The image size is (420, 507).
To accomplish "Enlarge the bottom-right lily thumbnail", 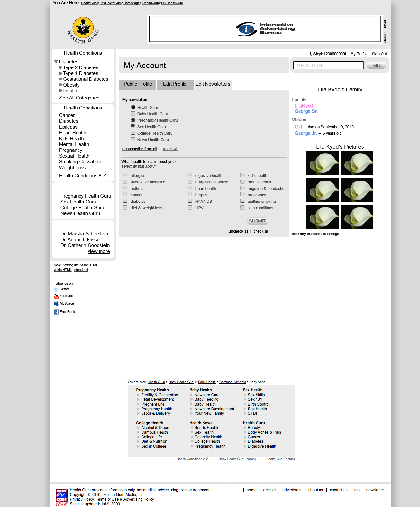I will pos(357,217).
